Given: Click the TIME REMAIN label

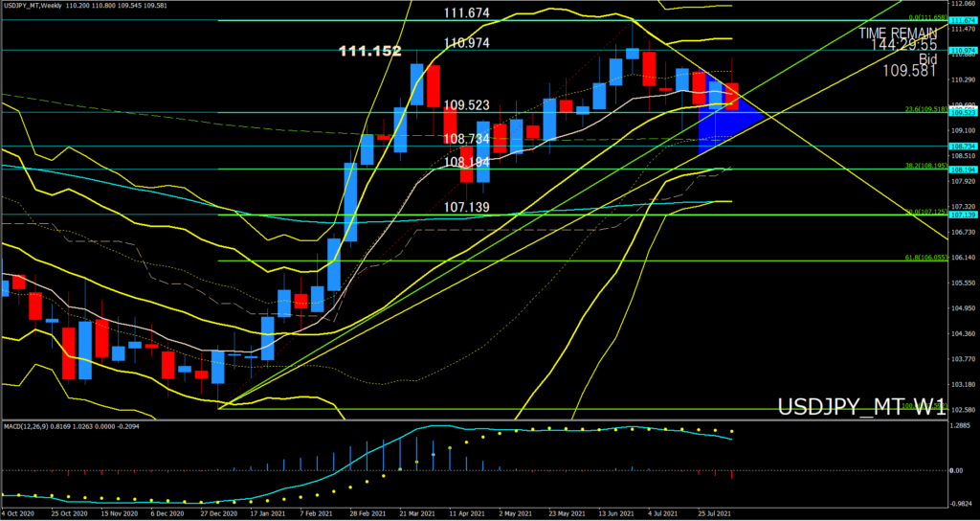Looking at the screenshot, I should [898, 34].
